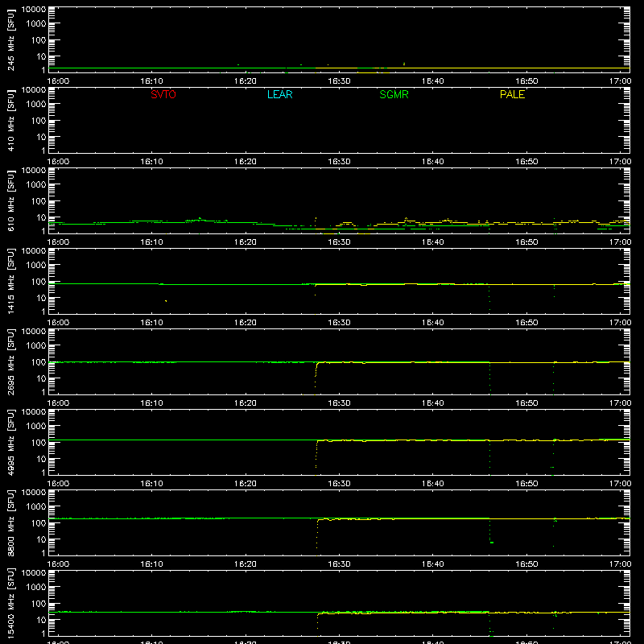Click the cyan LEAR station legend label

279,94
